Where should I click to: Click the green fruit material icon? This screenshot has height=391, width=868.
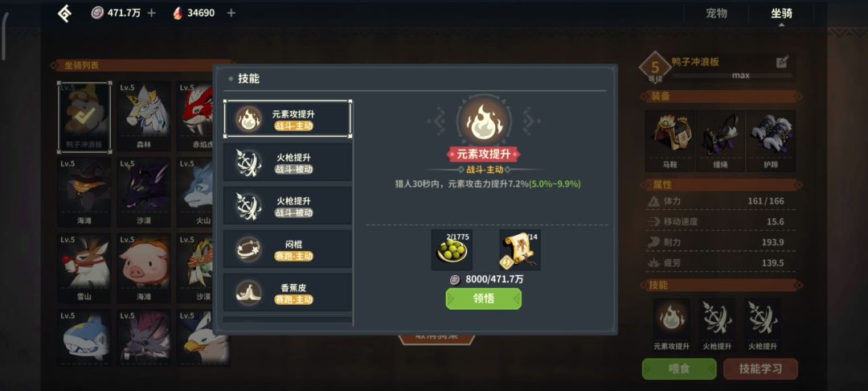pos(452,249)
